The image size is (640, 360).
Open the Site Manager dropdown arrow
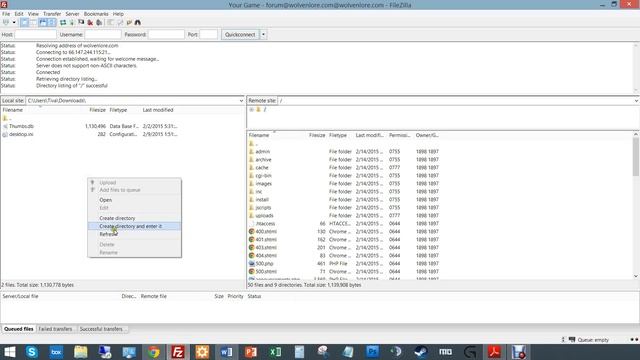coord(13,22)
